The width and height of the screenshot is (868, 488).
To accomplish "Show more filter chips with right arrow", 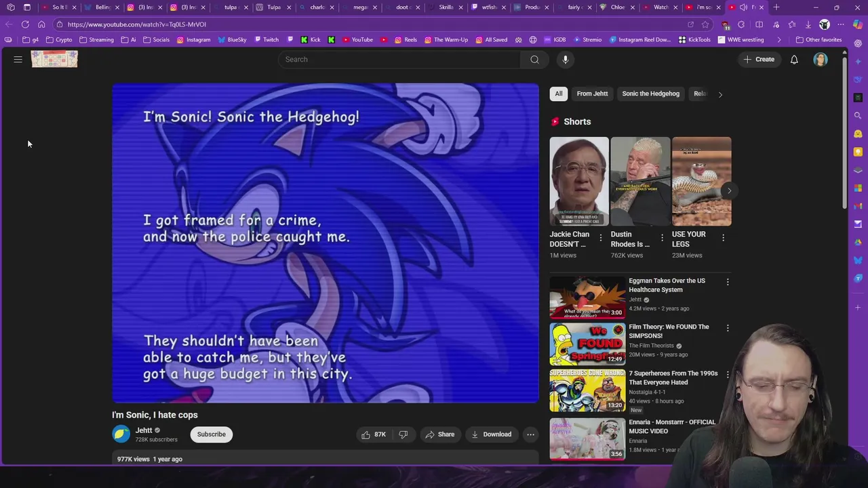I will pos(720,94).
